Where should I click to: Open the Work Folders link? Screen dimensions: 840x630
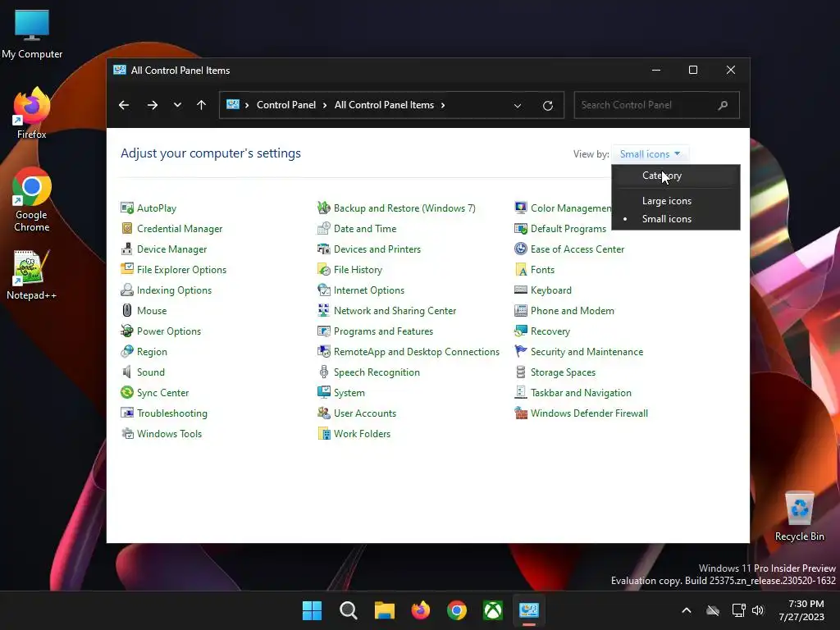click(362, 433)
